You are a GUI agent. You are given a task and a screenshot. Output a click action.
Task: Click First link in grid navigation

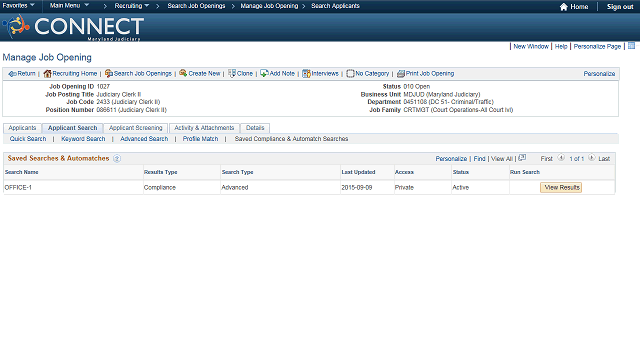point(547,159)
